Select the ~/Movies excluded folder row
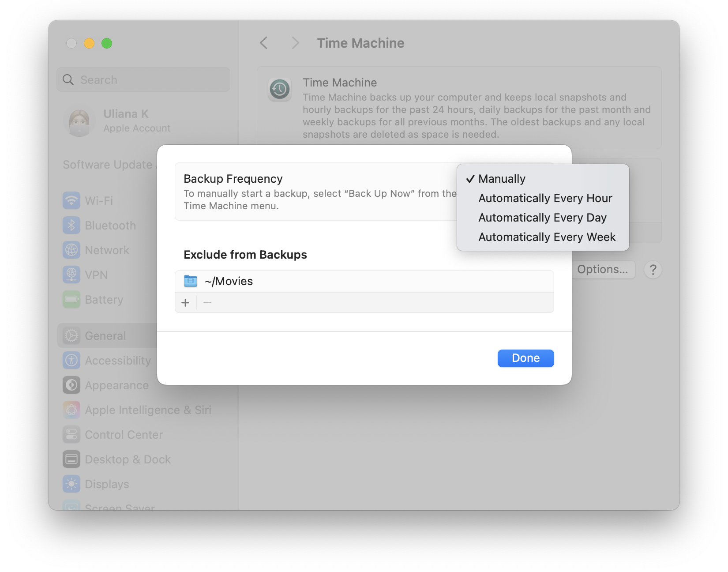The height and width of the screenshot is (572, 728). [x=364, y=281]
